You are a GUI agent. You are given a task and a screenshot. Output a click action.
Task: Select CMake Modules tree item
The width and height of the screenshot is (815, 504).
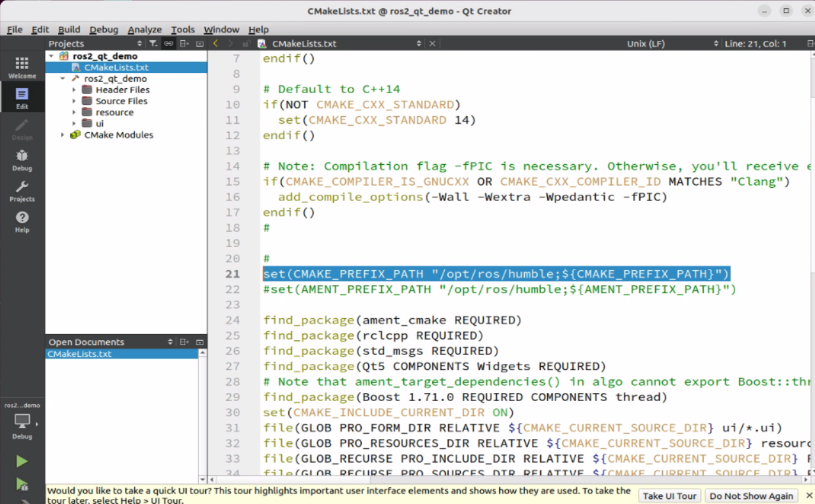(119, 135)
